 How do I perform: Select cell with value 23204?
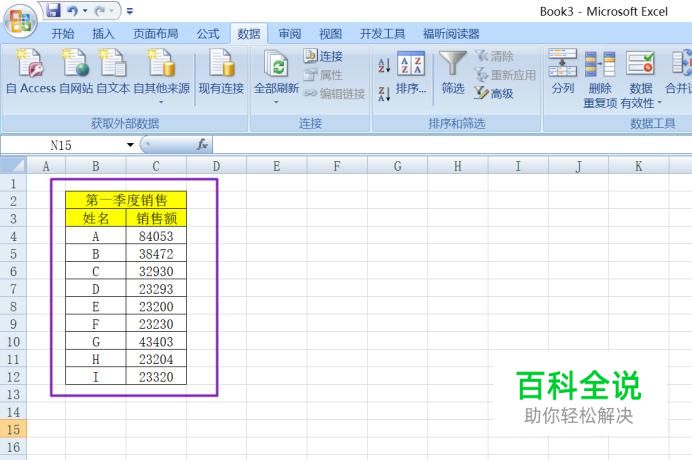click(156, 359)
